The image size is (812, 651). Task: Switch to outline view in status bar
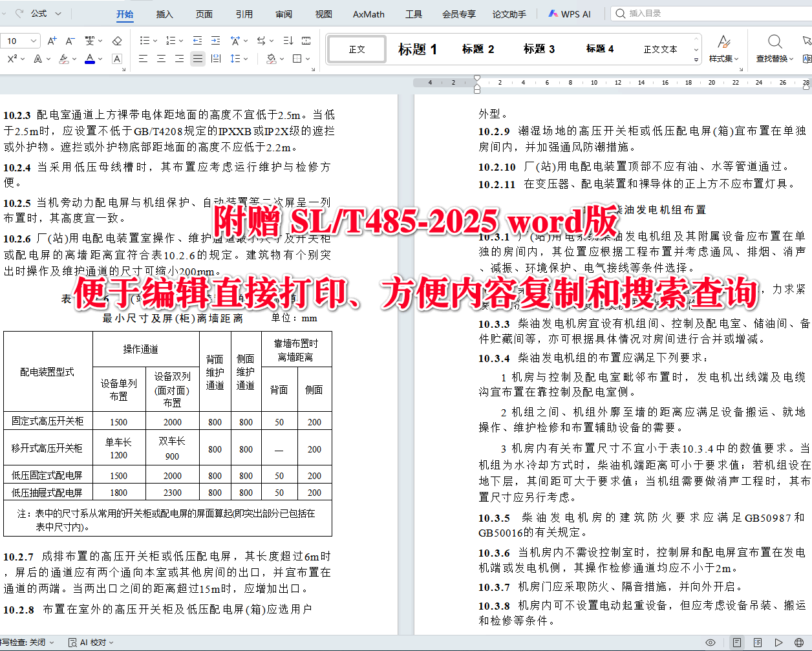pyautogui.click(x=758, y=643)
